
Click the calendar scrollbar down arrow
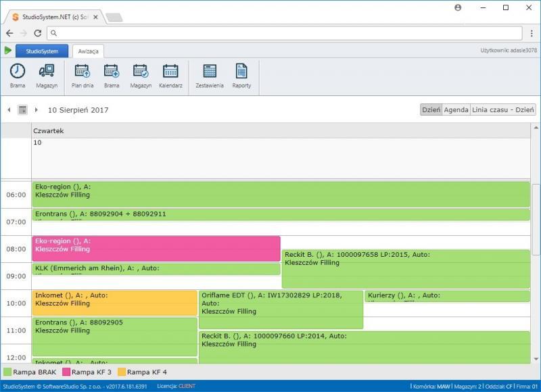pyautogui.click(x=536, y=359)
